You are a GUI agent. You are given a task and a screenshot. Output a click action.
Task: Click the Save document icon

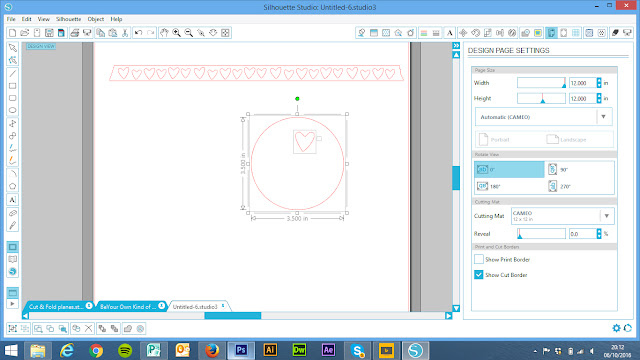[x=49, y=33]
